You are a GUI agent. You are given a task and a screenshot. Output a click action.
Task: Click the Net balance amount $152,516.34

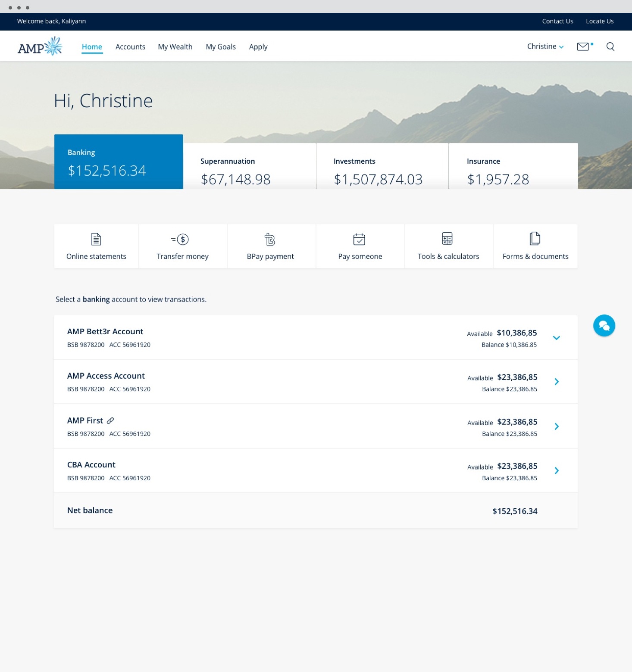click(515, 511)
